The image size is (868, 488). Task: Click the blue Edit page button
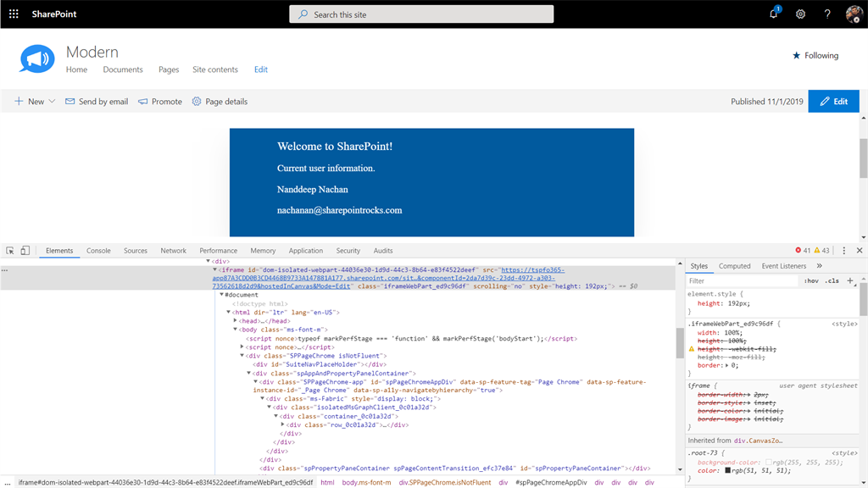coord(834,102)
